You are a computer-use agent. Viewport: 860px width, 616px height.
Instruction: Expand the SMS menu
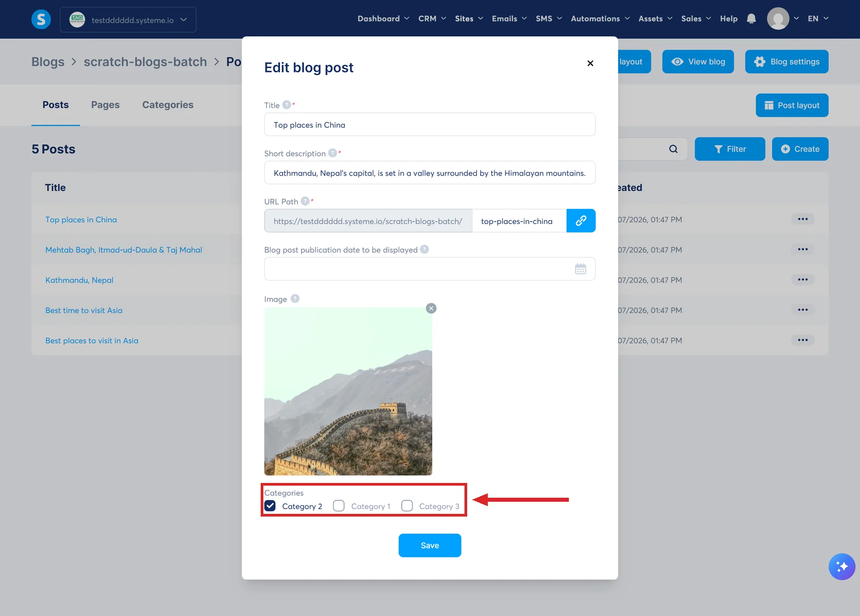(x=549, y=19)
